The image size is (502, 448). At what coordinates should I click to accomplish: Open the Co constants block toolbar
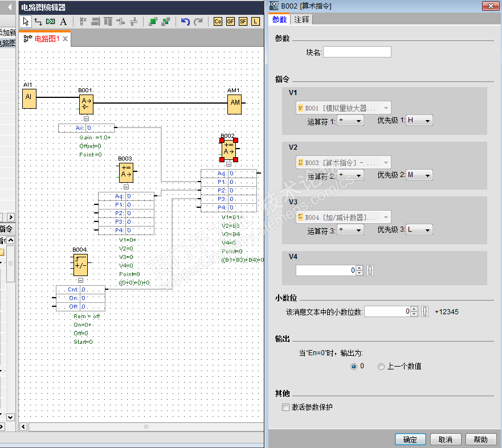pyautogui.click(x=218, y=22)
